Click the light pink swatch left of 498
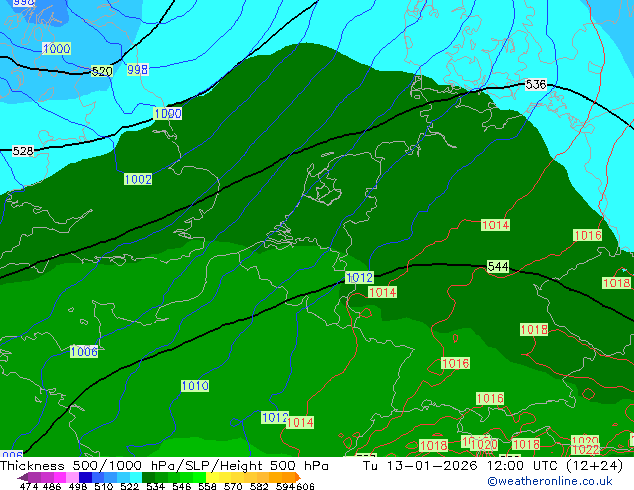Screen dimensions: 634x490 tap(73, 477)
